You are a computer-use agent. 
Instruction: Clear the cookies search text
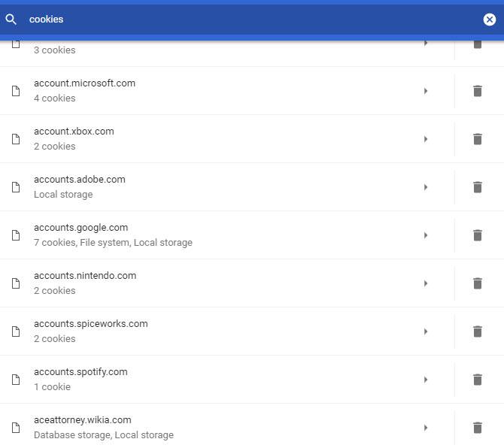489,20
